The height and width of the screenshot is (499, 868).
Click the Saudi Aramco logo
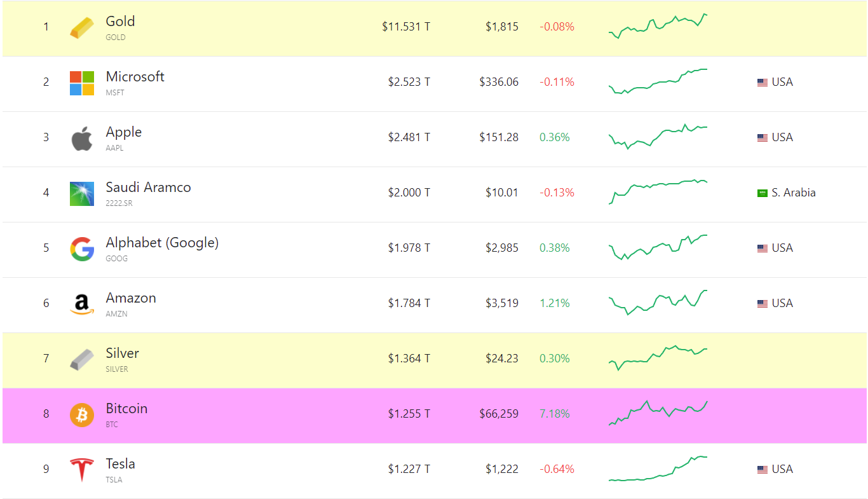82,194
